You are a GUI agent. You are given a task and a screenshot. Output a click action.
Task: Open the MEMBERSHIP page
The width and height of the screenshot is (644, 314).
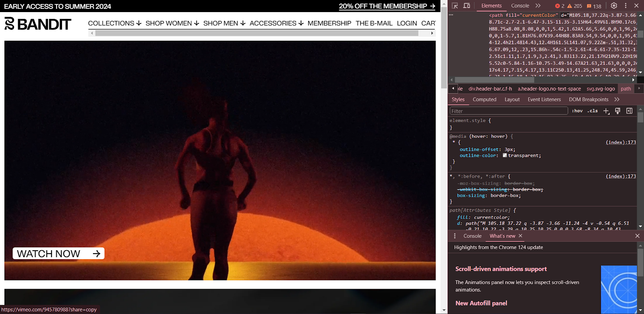pos(329,23)
